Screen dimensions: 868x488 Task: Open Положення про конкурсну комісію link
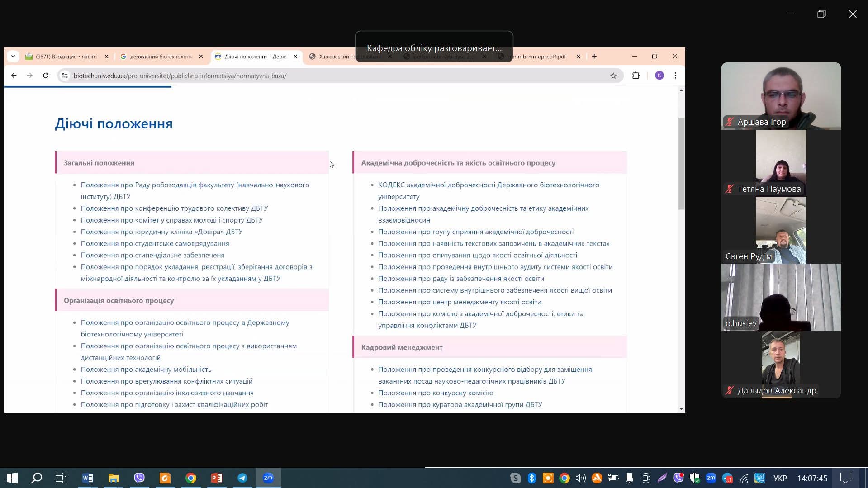[x=435, y=393]
